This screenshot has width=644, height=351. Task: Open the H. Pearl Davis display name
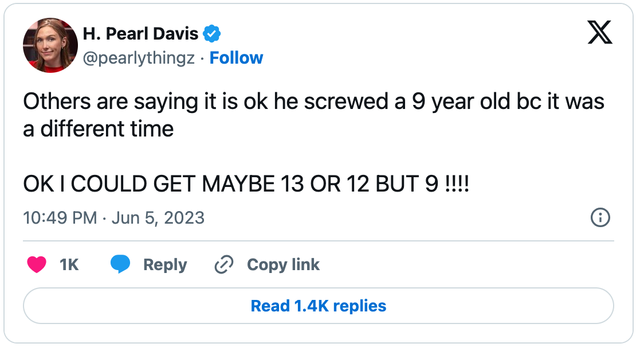click(140, 34)
